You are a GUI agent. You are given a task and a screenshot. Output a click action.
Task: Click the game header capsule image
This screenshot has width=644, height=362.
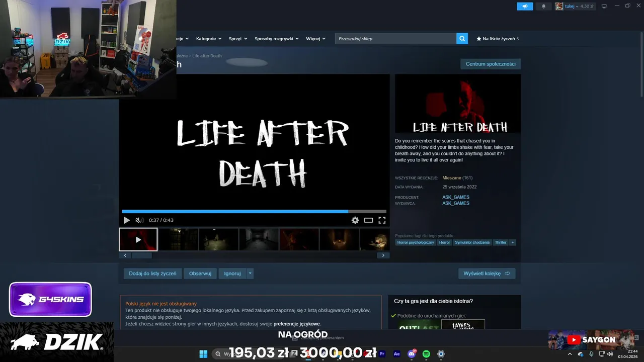pyautogui.click(x=458, y=104)
